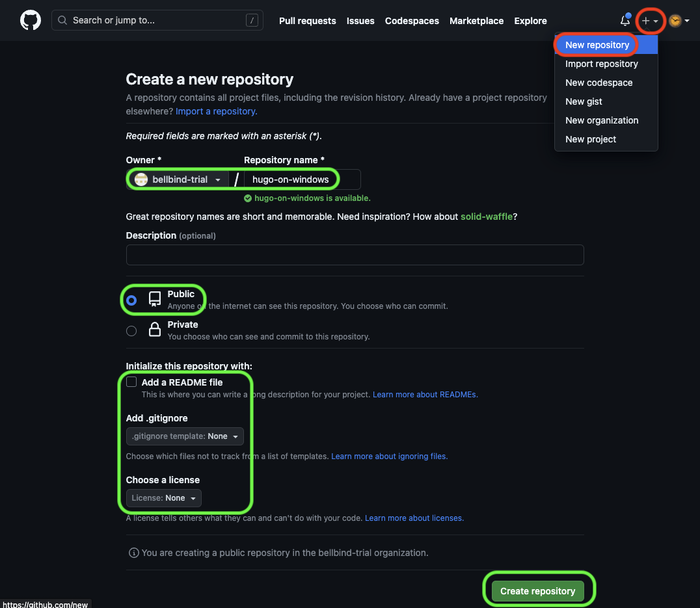This screenshot has width=700, height=608.
Task: Expand the bellbind-trial owner dropdown
Action: (178, 179)
